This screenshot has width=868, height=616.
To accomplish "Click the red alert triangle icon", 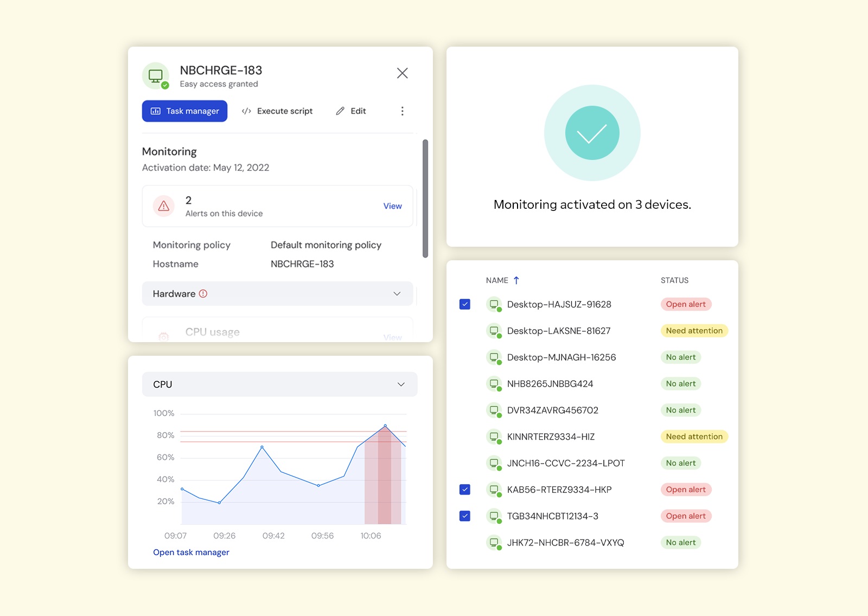I will (163, 206).
